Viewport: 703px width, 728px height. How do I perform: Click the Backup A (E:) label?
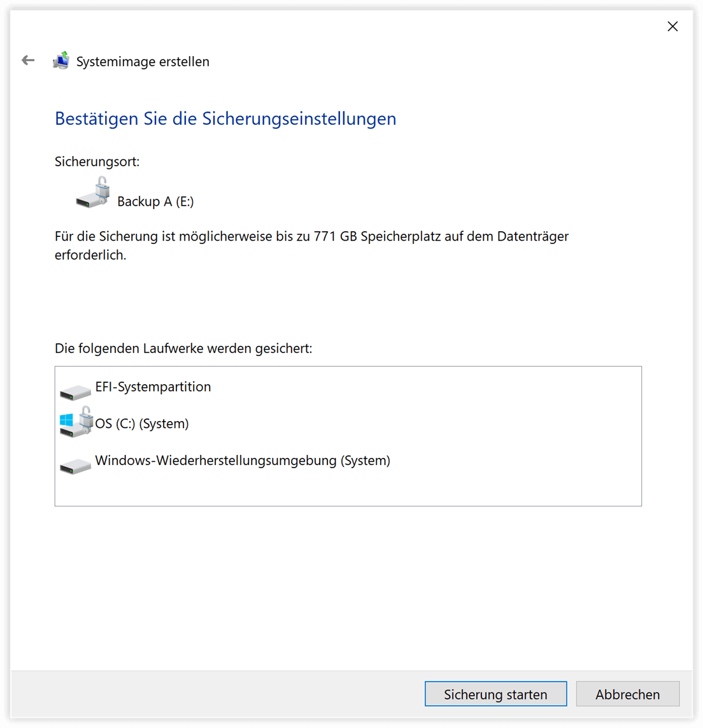point(155,201)
